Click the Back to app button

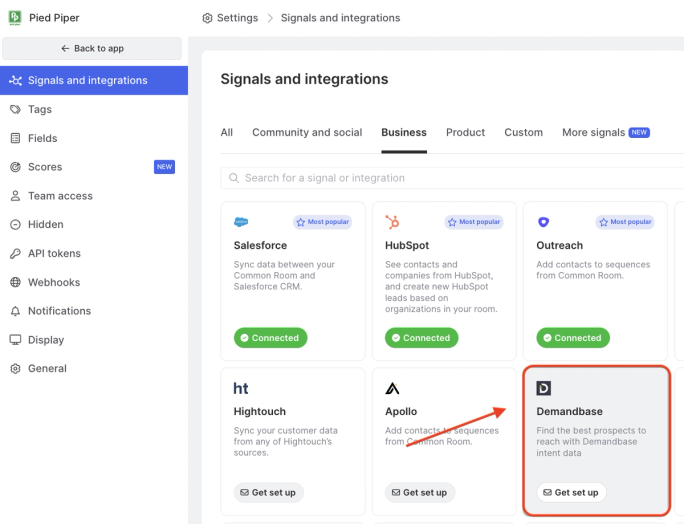click(x=92, y=48)
